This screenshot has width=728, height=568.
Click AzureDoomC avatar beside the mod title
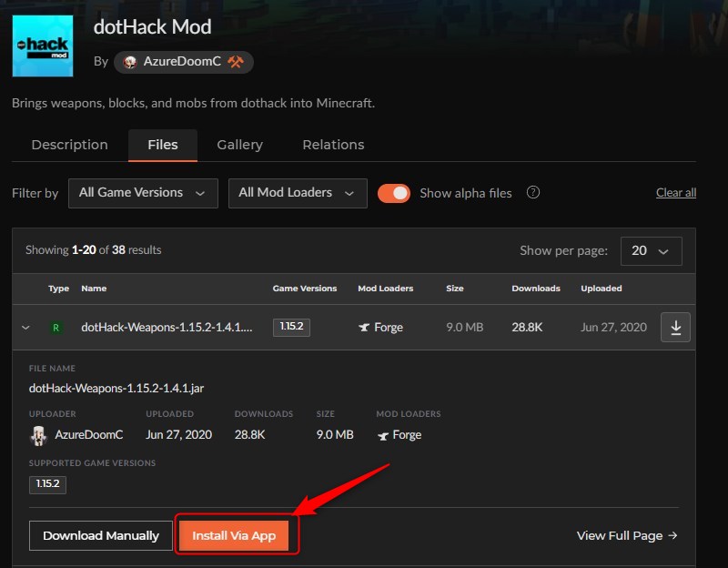point(130,62)
